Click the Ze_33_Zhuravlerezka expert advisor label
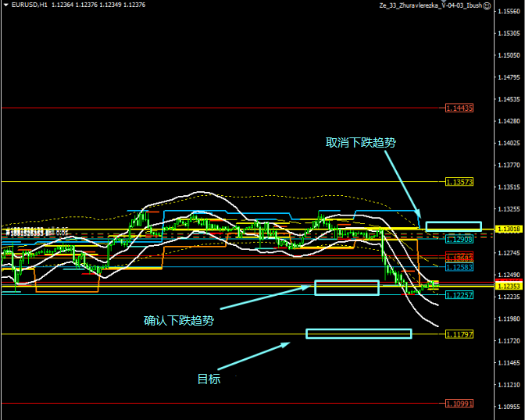The image size is (525, 420). tap(429, 5)
